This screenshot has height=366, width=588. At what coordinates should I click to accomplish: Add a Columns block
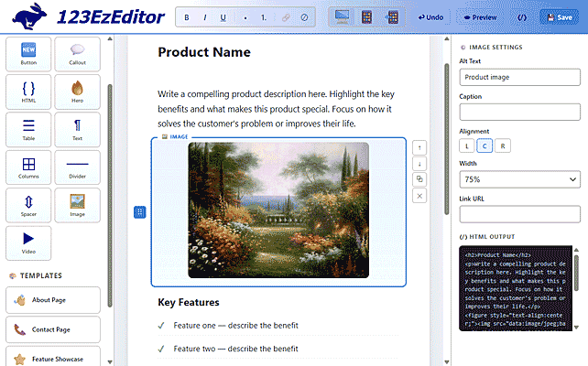28,167
